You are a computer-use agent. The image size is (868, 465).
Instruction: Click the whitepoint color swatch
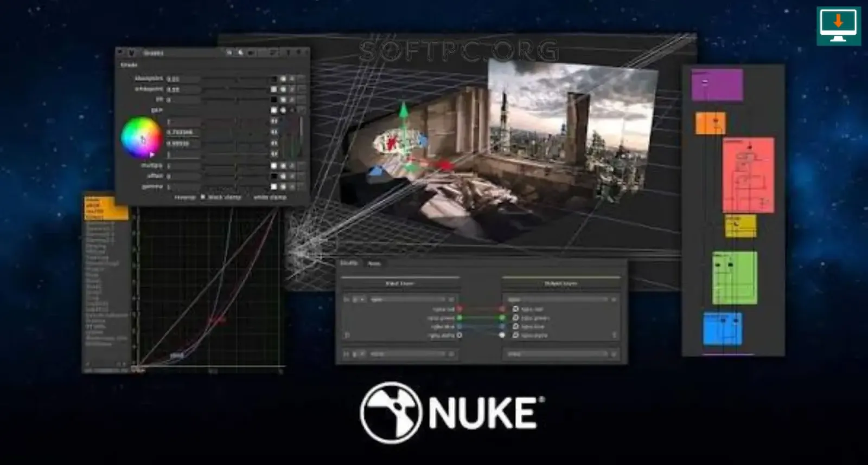click(x=274, y=89)
